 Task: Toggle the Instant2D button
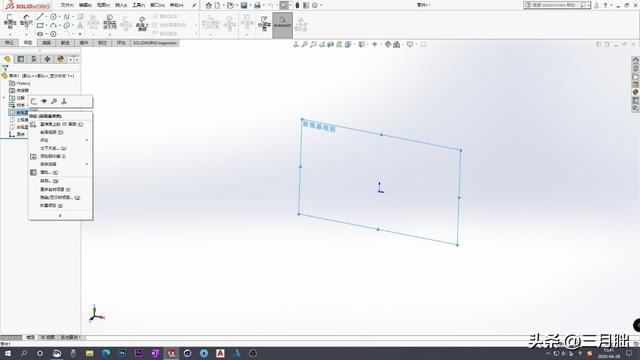[282, 25]
